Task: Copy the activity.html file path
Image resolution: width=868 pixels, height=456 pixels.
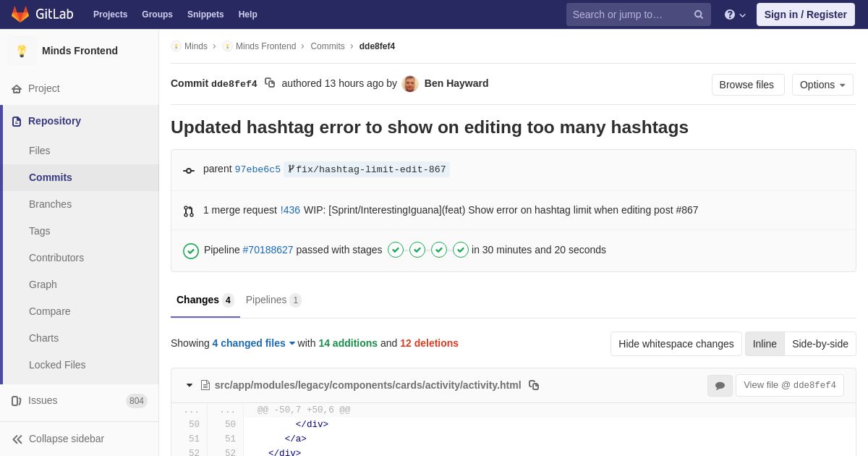Action: [x=534, y=385]
